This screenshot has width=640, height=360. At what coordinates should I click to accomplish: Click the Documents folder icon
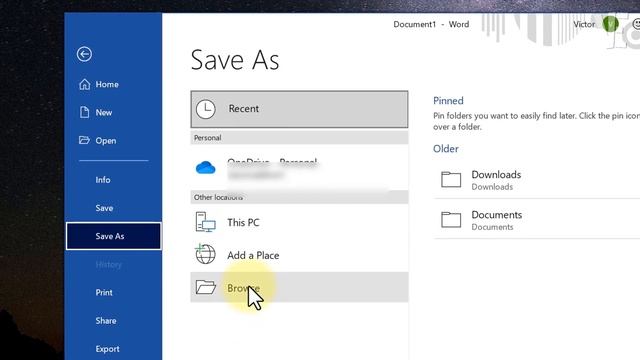click(x=451, y=220)
